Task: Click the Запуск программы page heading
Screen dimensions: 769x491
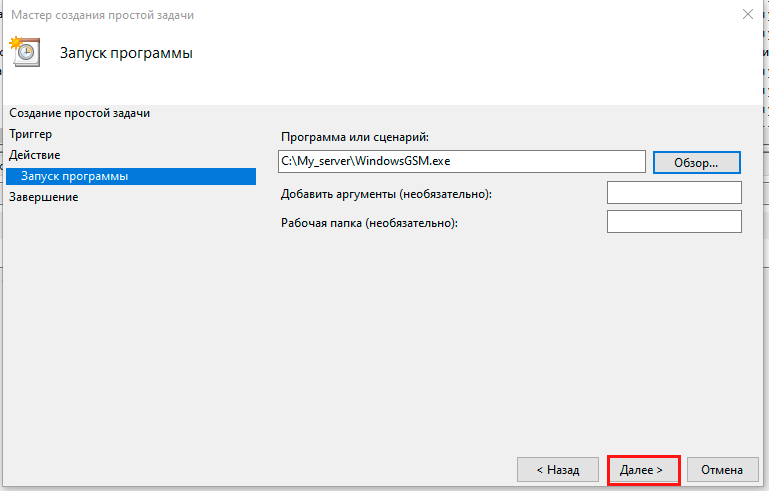Action: pyautogui.click(x=126, y=53)
